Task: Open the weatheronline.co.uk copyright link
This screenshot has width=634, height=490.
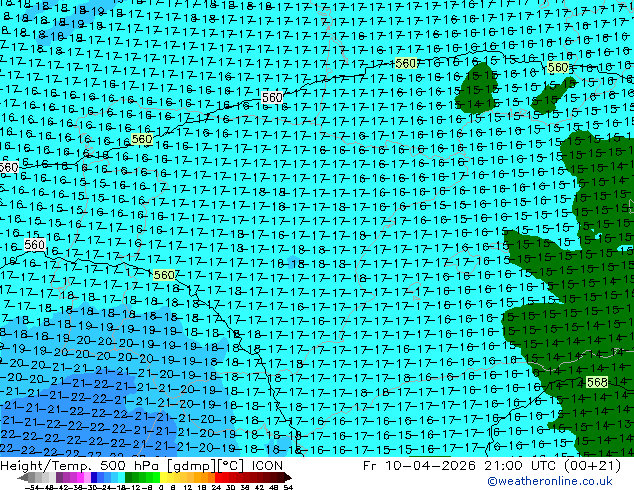Action: [x=549, y=481]
